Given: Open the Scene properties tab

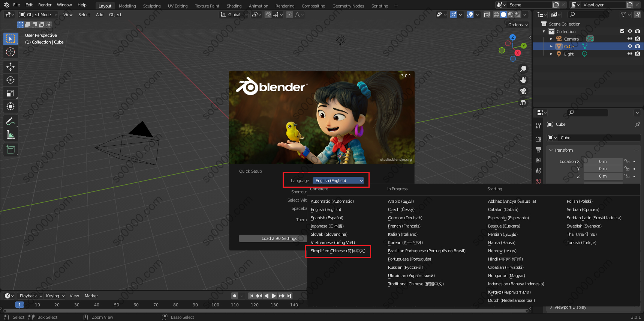Looking at the screenshot, I should click(538, 170).
